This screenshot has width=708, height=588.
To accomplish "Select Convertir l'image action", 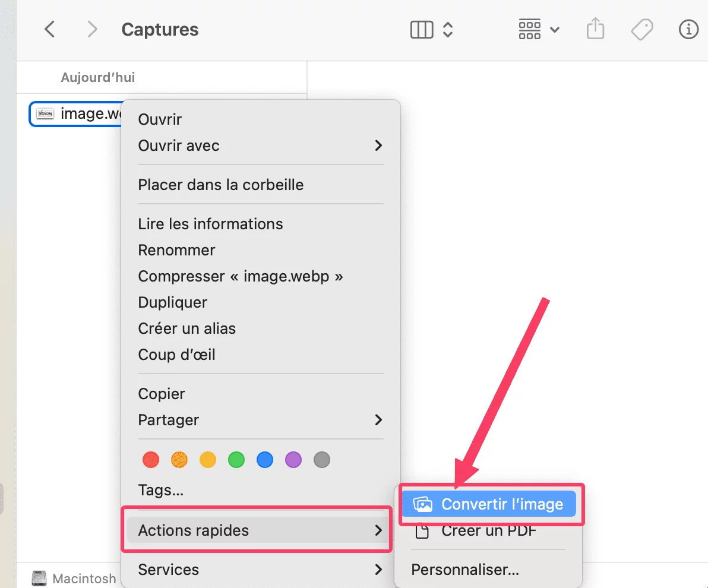I will click(489, 504).
